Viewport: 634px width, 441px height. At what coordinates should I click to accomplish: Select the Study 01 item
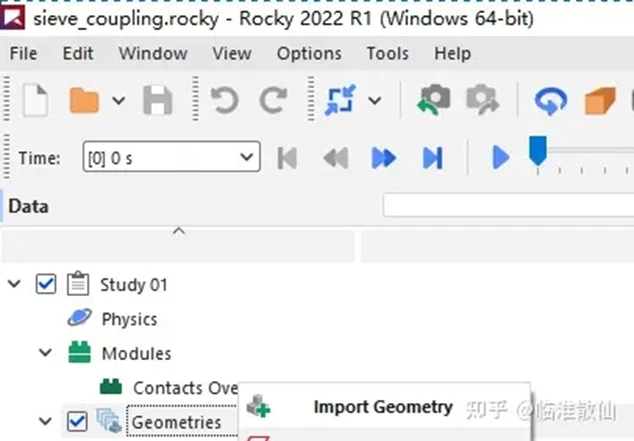pyautogui.click(x=133, y=285)
